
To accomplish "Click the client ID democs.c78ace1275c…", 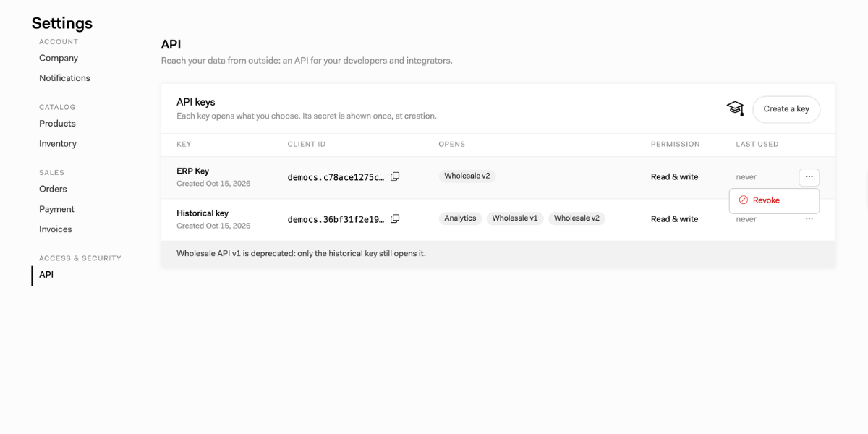I will [336, 177].
